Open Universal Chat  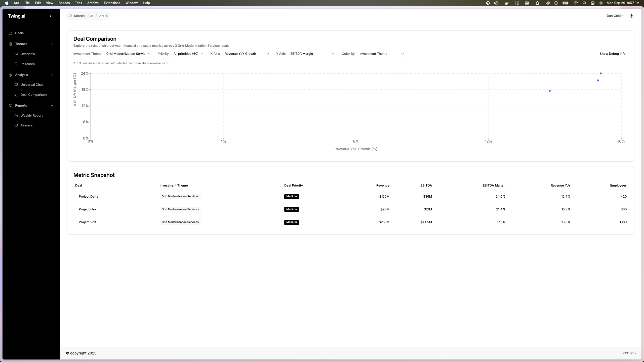pyautogui.click(x=31, y=84)
